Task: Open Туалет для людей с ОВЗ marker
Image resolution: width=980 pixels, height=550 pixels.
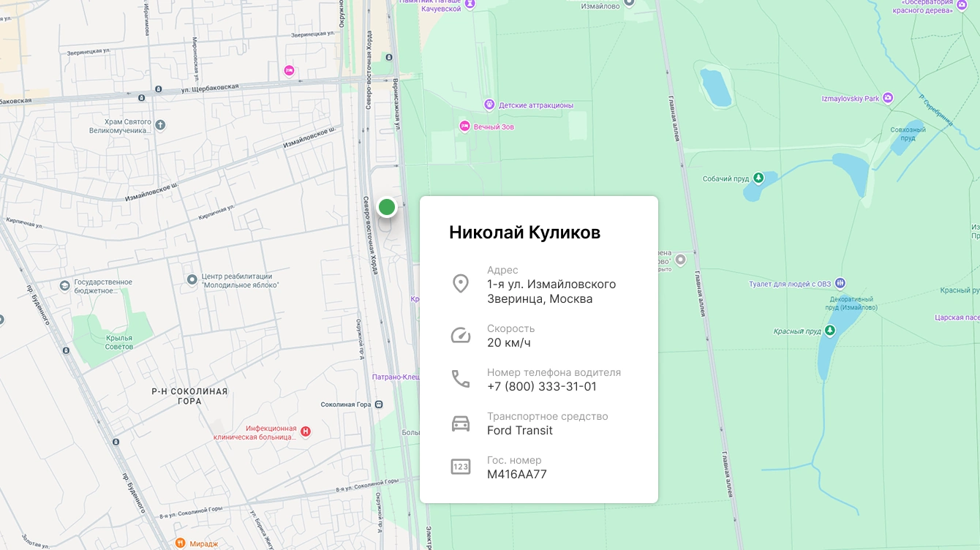Action: 840,283
